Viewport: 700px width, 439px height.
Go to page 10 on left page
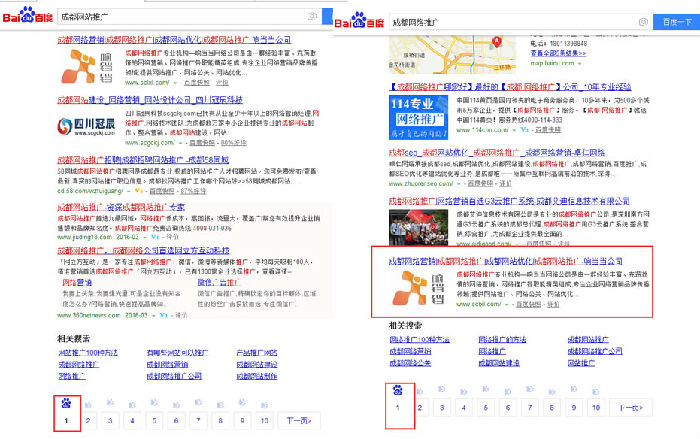click(x=264, y=420)
